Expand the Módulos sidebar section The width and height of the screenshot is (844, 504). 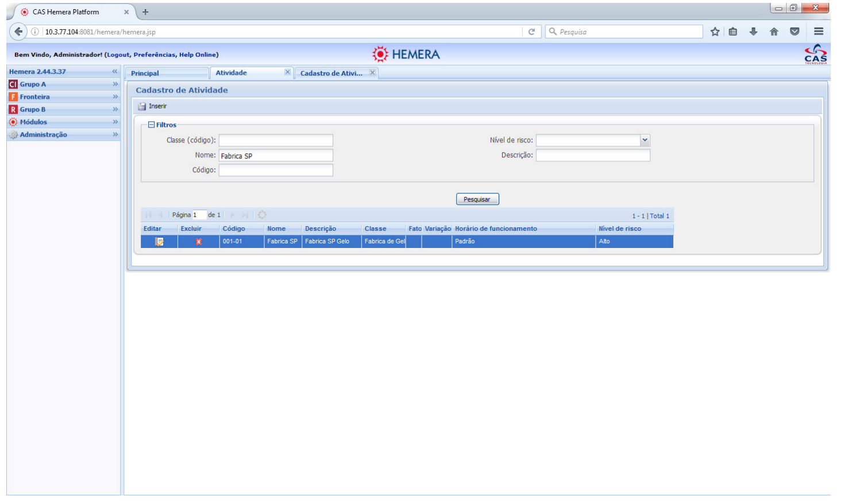tap(115, 122)
